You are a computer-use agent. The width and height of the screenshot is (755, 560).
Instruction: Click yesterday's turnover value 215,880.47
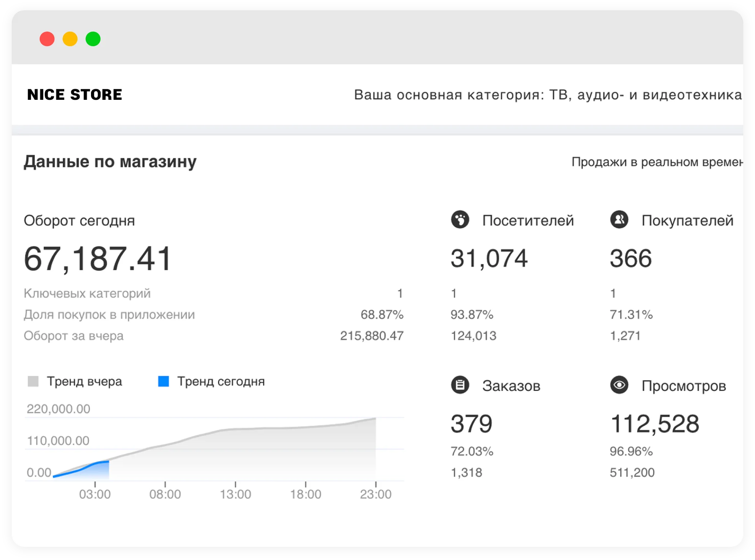coord(372,336)
